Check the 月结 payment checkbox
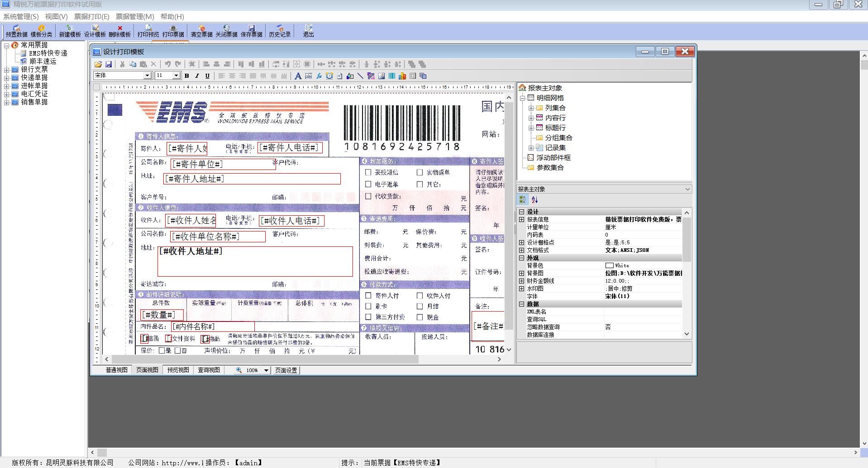 (420, 306)
